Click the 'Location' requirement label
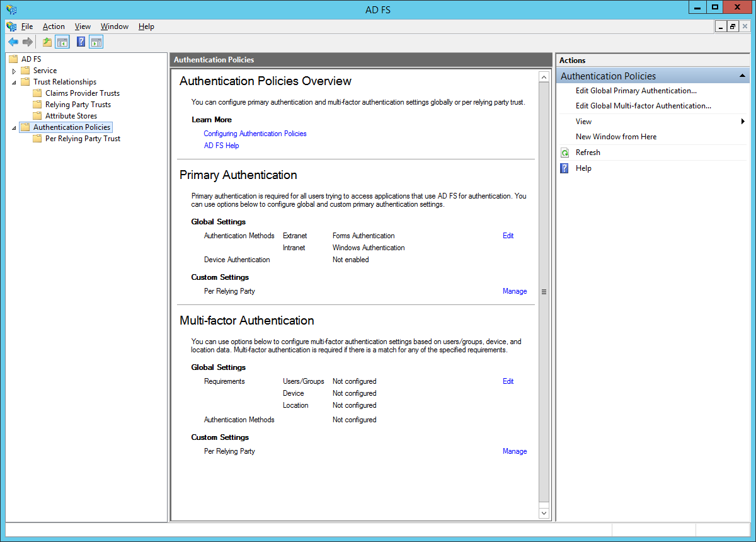 tap(295, 405)
